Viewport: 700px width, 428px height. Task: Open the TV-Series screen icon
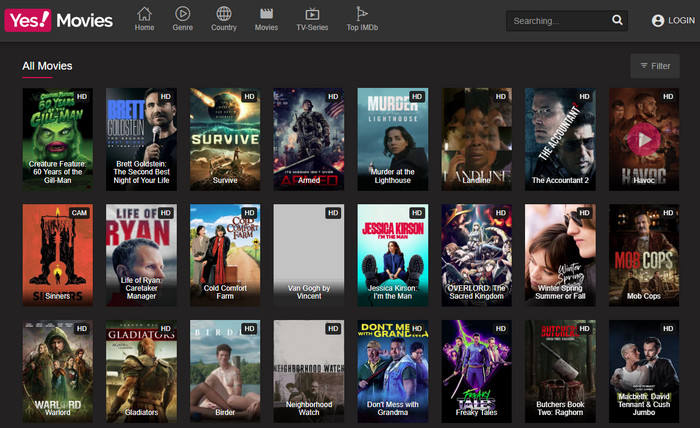pos(312,14)
